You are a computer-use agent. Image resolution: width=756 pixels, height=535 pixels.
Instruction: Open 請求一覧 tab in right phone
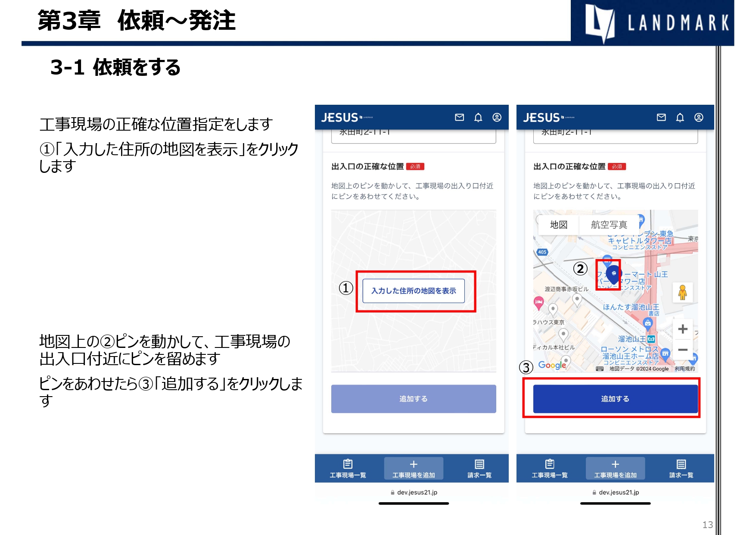(681, 469)
